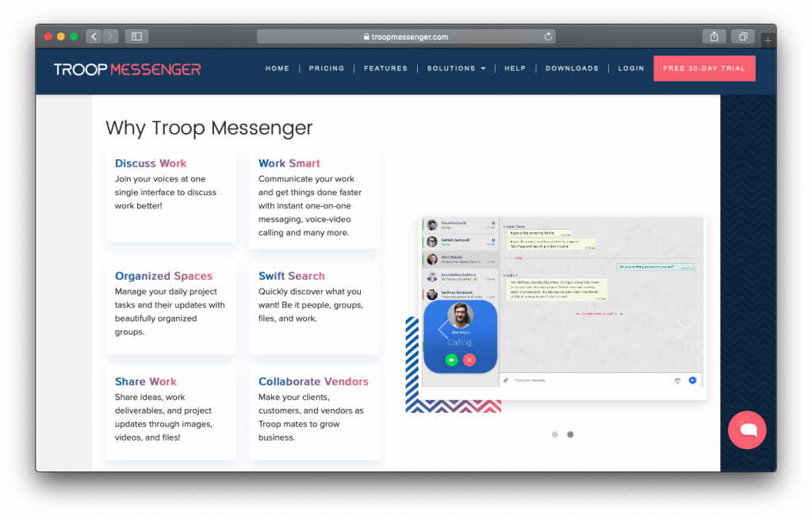Open the live chat bubble icon
Image resolution: width=812 pixels, height=519 pixels.
(x=747, y=429)
